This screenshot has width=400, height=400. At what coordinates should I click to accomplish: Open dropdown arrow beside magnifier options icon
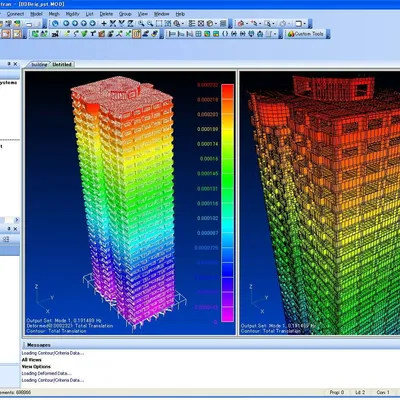click(x=183, y=24)
